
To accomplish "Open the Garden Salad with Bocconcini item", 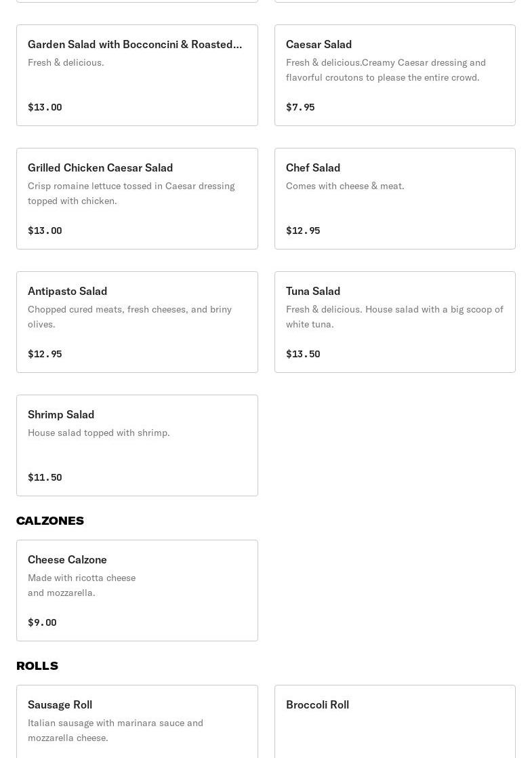I will click(137, 75).
